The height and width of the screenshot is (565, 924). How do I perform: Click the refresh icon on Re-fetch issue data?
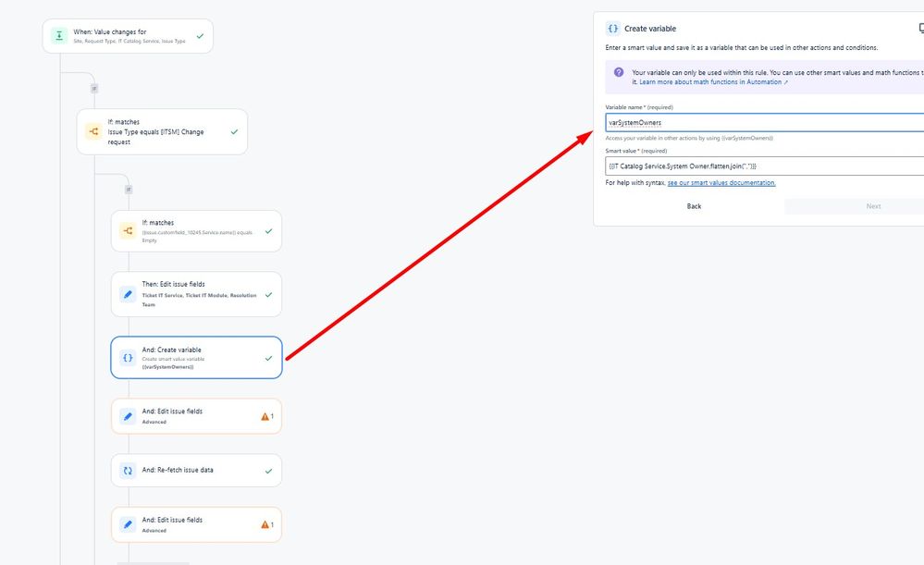tap(127, 470)
